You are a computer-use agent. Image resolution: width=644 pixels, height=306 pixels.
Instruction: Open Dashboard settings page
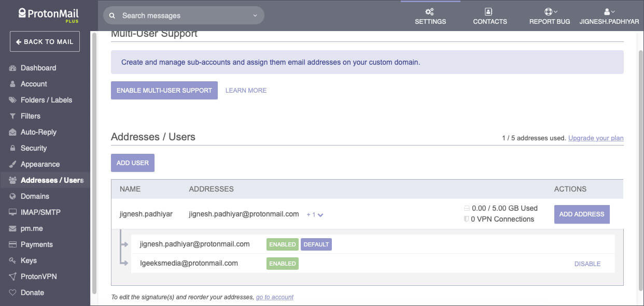click(38, 68)
